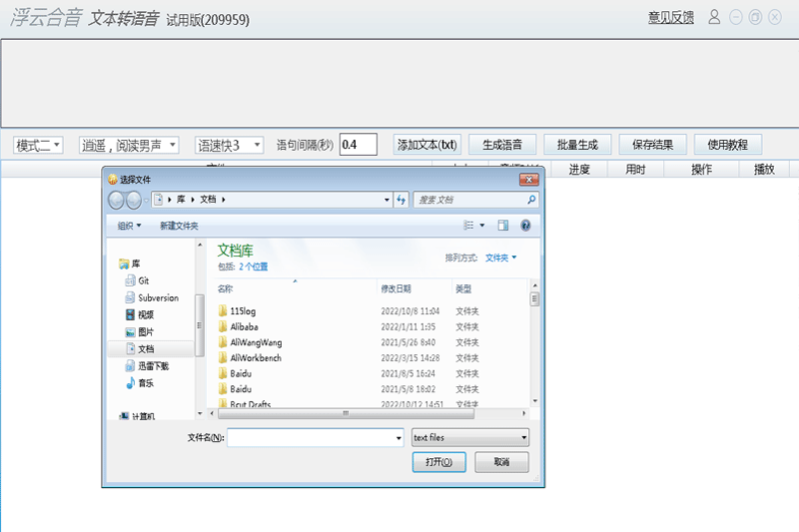
Task: Open the text files type filter dropdown
Action: pyautogui.click(x=470, y=437)
